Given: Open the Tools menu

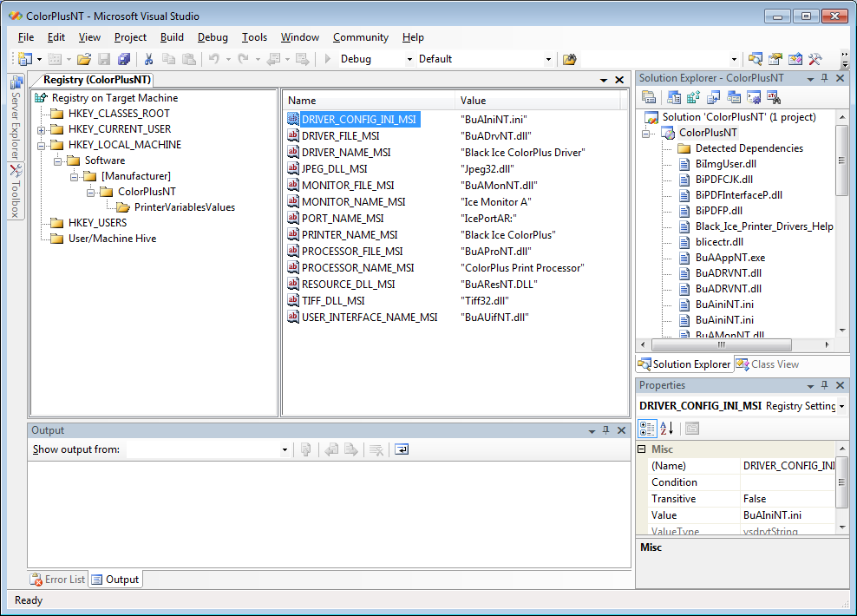Looking at the screenshot, I should pyautogui.click(x=255, y=37).
